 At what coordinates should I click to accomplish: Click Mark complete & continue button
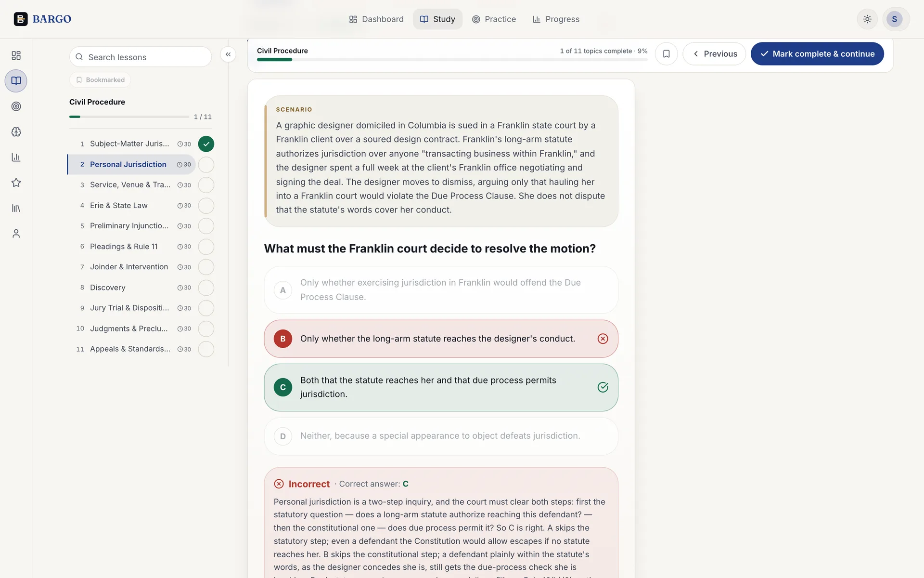(817, 54)
